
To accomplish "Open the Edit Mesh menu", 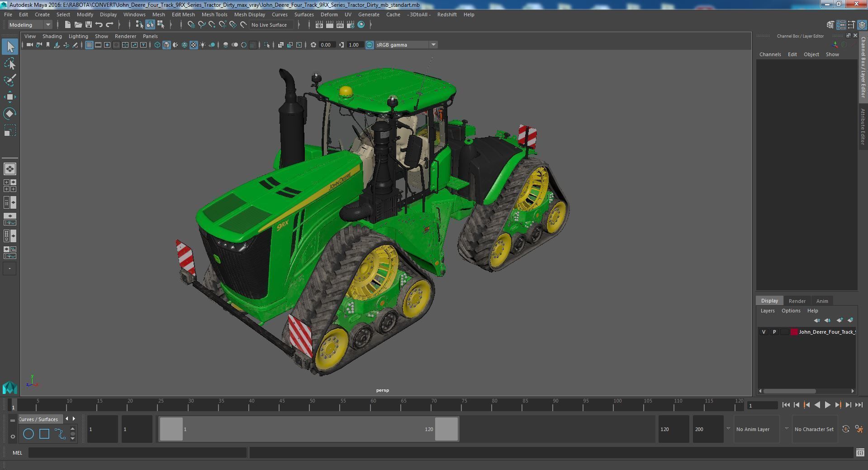I will click(183, 14).
